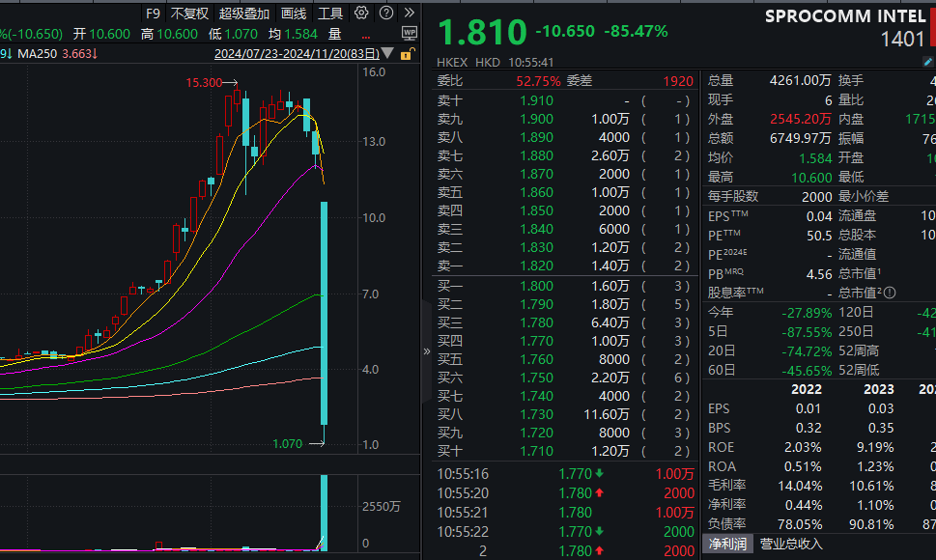
Task: Click the WP mini-window icon
Action: (x=410, y=32)
